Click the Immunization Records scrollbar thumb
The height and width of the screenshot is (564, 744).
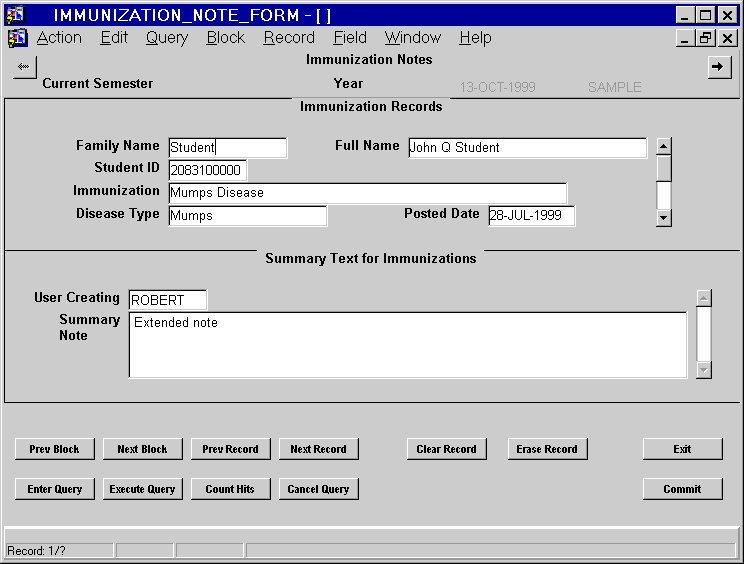(x=663, y=168)
